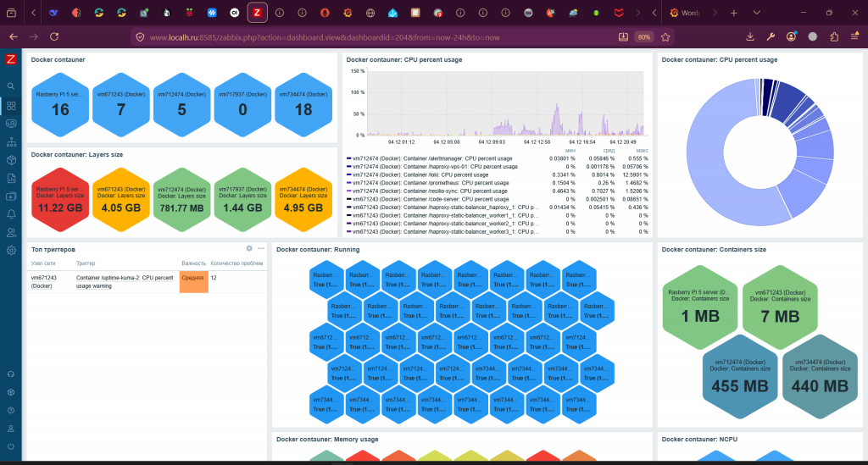Open a new browser tab
The height and width of the screenshot is (465, 868).
point(734,13)
